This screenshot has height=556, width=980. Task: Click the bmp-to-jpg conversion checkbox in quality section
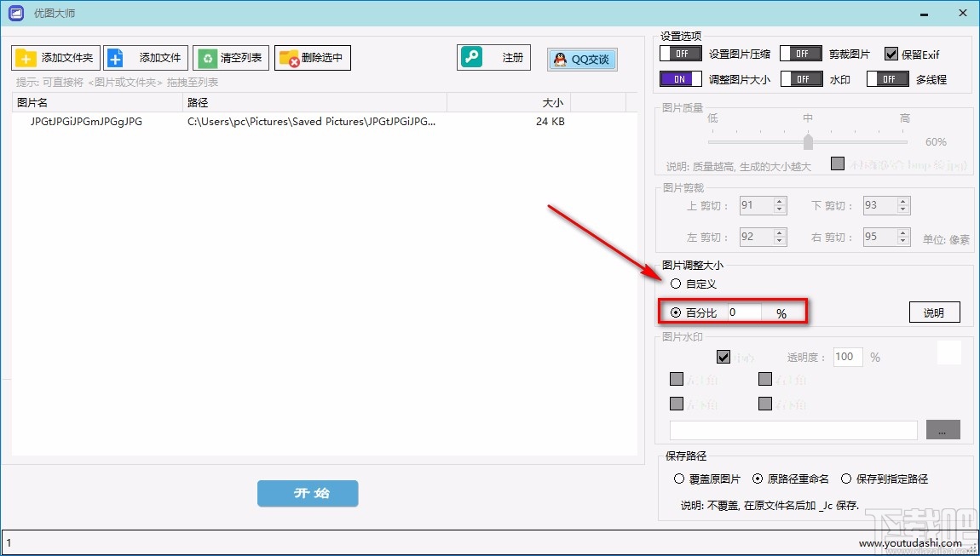[838, 163]
